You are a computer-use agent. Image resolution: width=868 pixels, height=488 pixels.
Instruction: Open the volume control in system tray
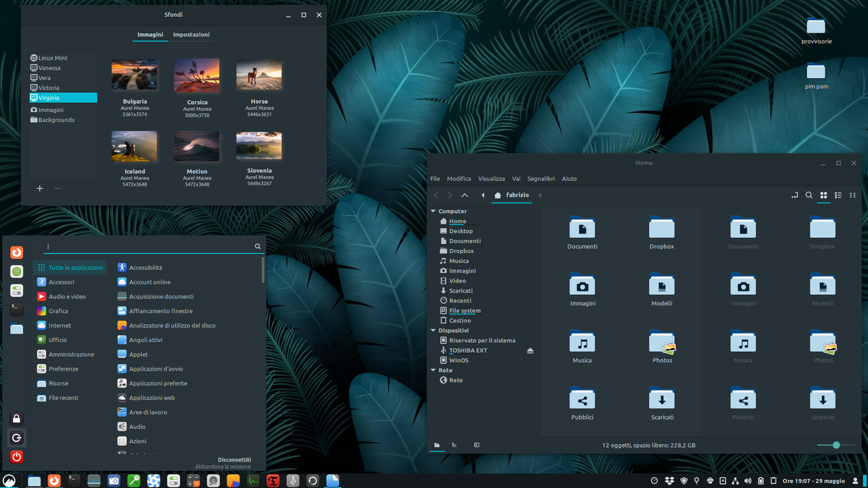coord(748,481)
